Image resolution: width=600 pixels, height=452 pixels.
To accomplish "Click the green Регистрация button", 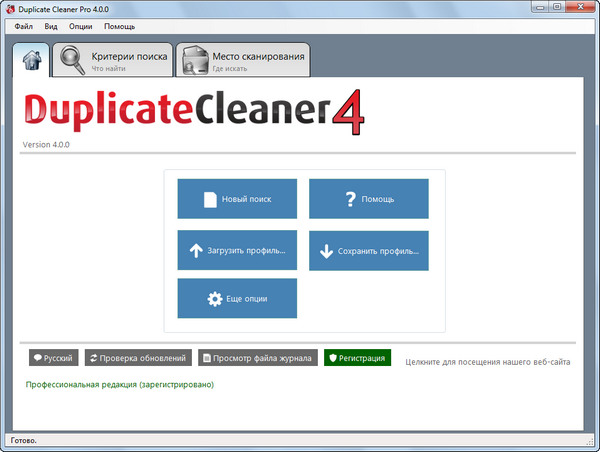I will [357, 358].
